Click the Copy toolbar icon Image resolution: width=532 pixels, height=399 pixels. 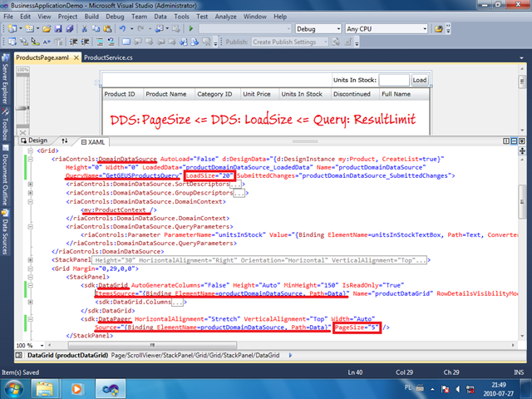click(96, 29)
